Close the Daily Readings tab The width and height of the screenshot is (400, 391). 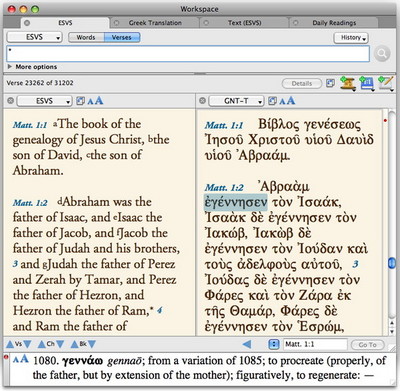pos(295,23)
